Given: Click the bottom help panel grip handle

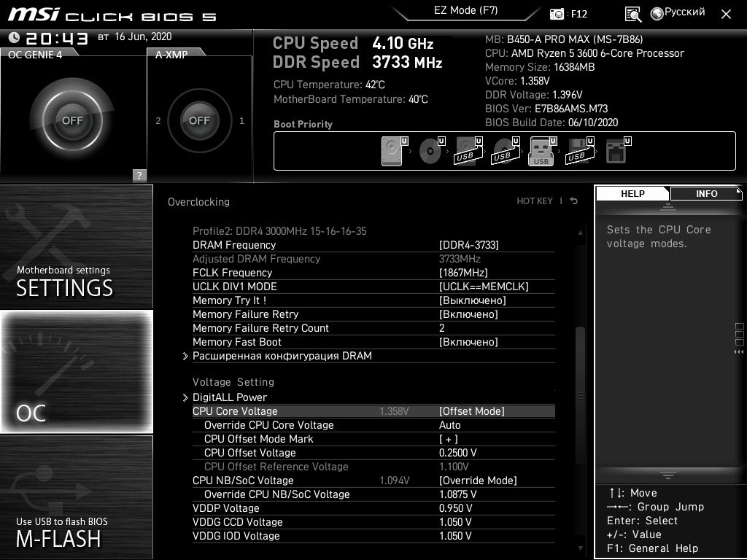Looking at the screenshot, I should (668, 475).
